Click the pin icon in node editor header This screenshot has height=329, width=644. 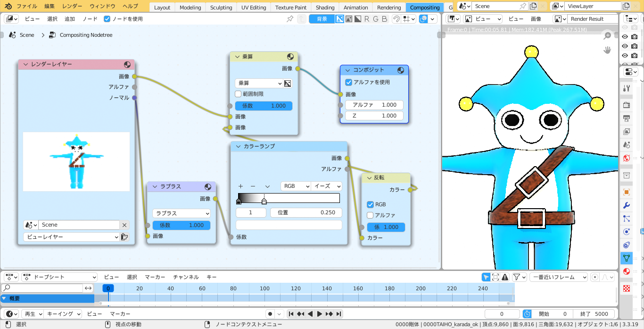290,19
